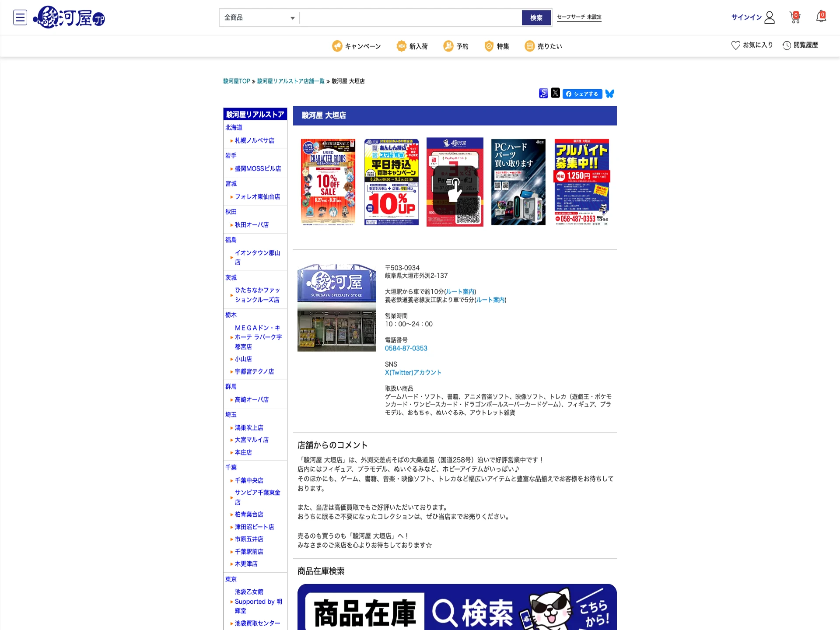840x630 pixels.
Task: Click the Ogaki storefront photo
Action: [x=337, y=308]
